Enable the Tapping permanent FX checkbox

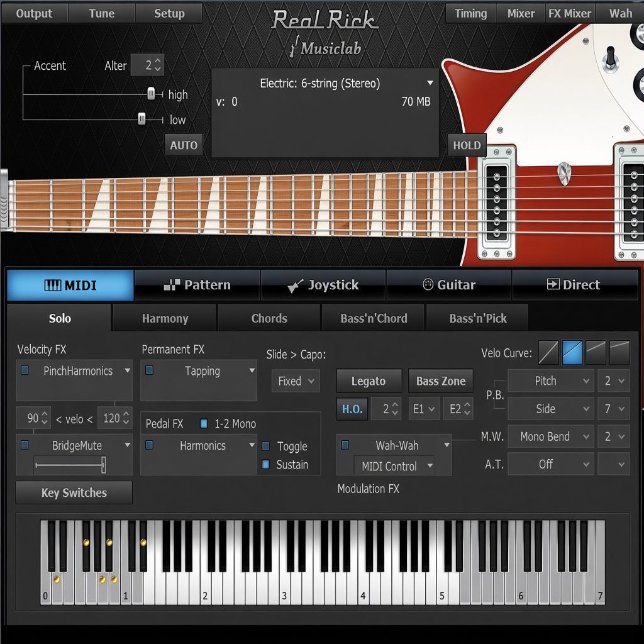click(150, 370)
